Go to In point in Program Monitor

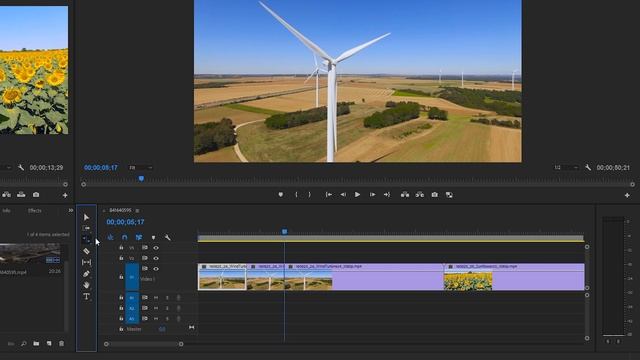(x=329, y=195)
